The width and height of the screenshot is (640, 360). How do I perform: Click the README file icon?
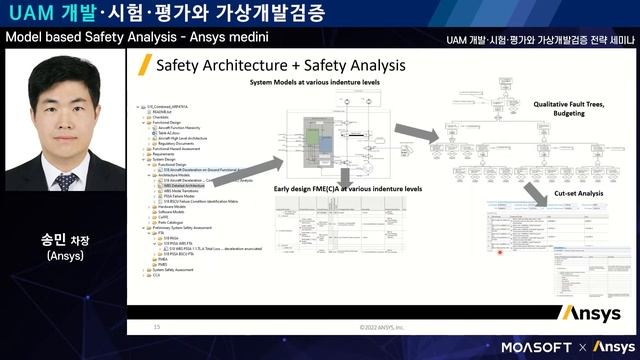tap(149, 112)
